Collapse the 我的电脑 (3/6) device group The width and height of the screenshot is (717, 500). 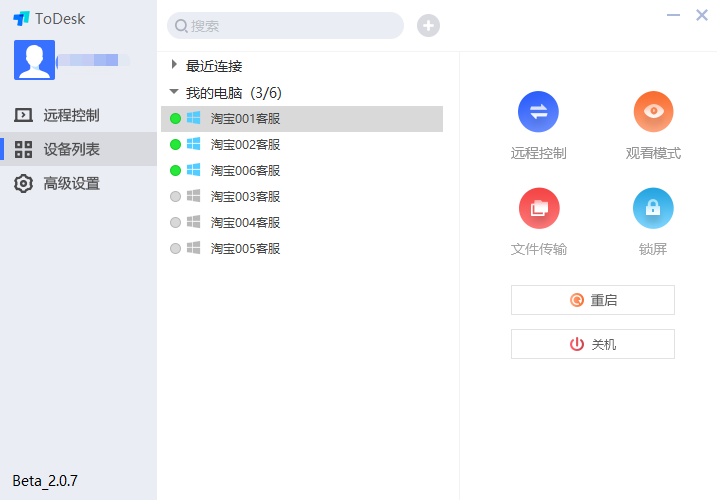click(175, 92)
